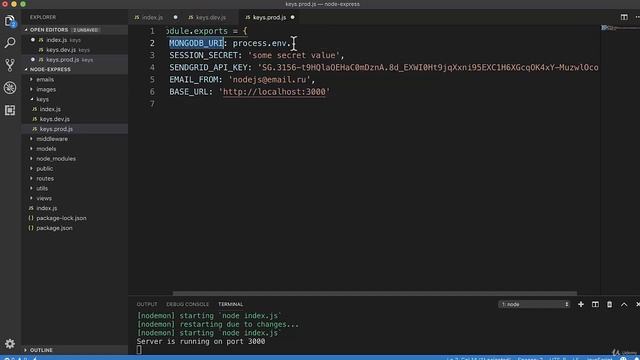The image size is (640, 360).
Task: Click EMAIL_FROM key on line 5
Action: click(194, 80)
